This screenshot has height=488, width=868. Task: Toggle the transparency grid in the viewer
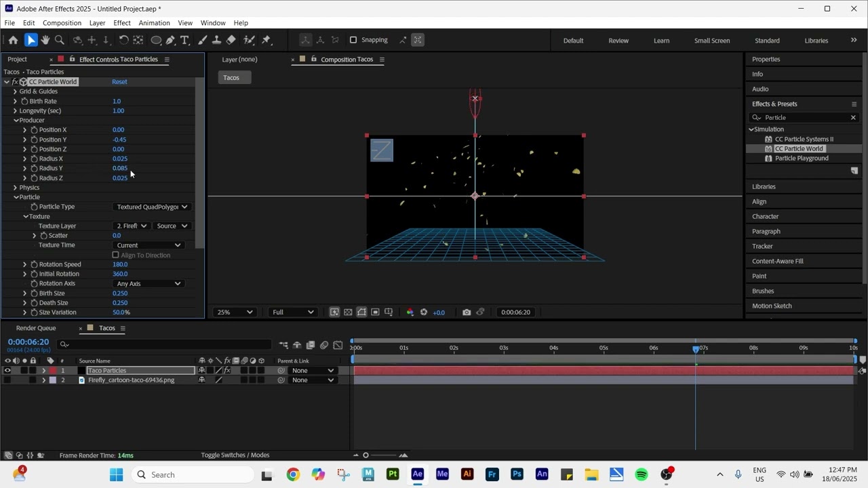pos(348,312)
